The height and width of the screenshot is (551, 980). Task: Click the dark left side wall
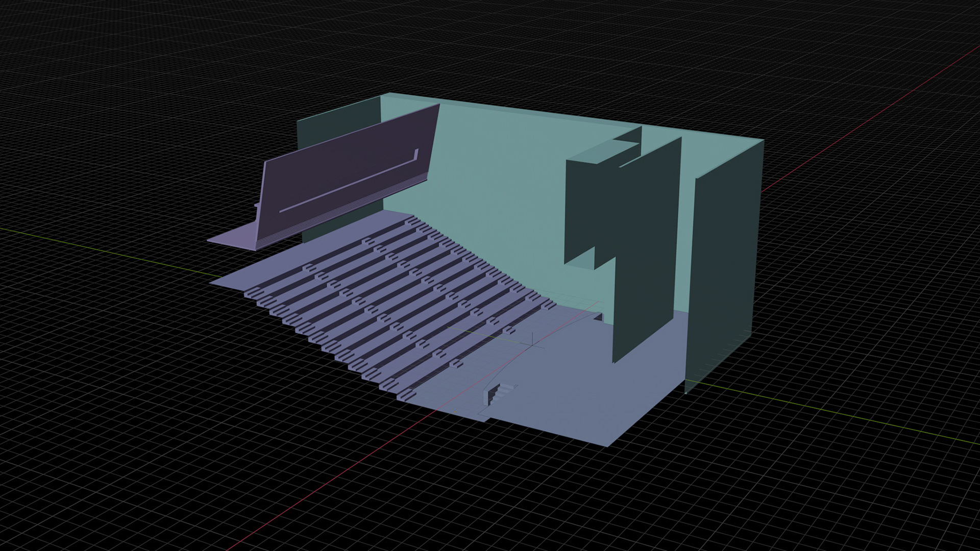point(337,122)
